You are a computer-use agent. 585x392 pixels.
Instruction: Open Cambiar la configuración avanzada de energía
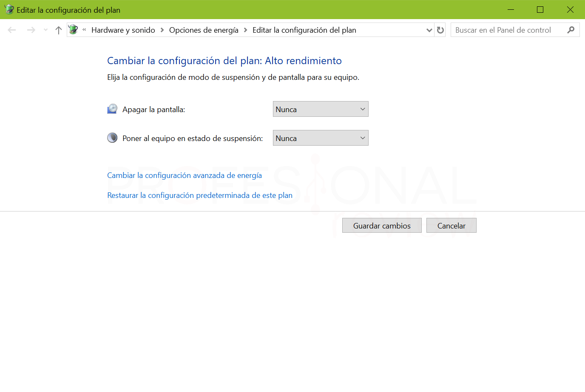tap(185, 175)
